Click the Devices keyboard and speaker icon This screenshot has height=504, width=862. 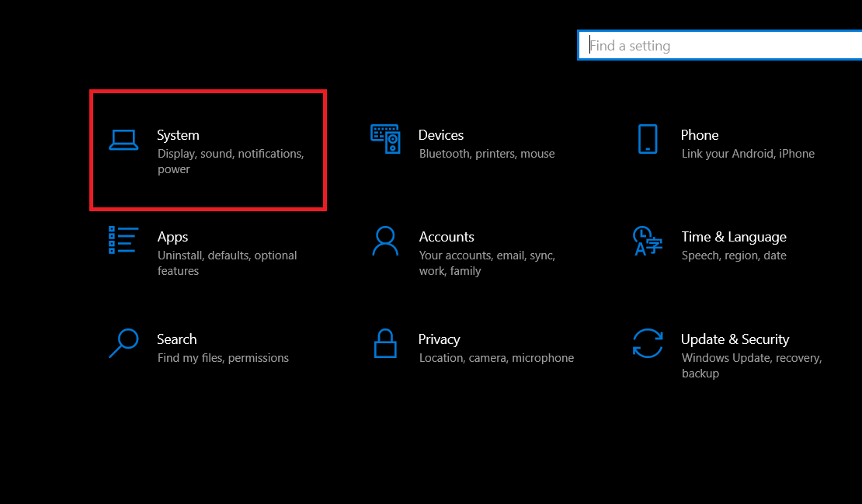(x=385, y=139)
